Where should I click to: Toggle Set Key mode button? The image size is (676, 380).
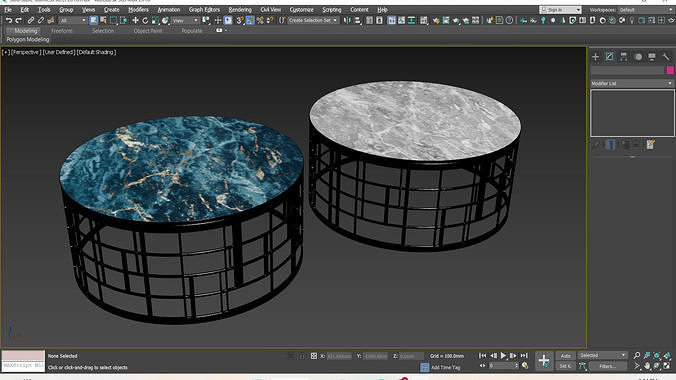click(565, 366)
